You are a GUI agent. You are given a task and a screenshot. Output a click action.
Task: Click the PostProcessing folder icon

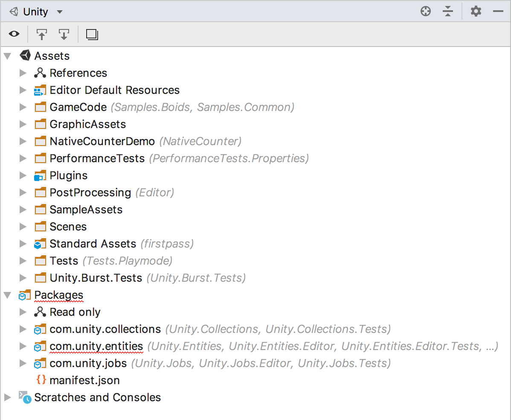(40, 192)
